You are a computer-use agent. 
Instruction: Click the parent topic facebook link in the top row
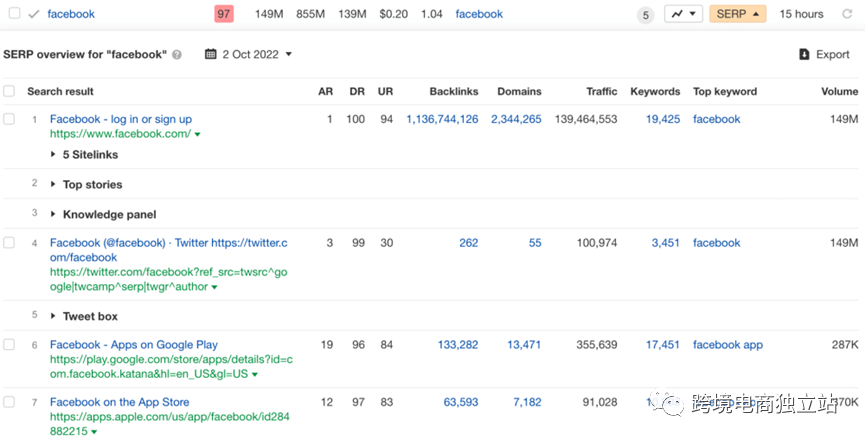(479, 14)
